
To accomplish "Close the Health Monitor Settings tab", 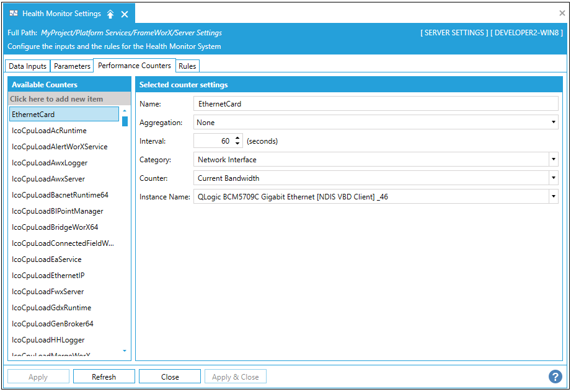I will 125,14.
